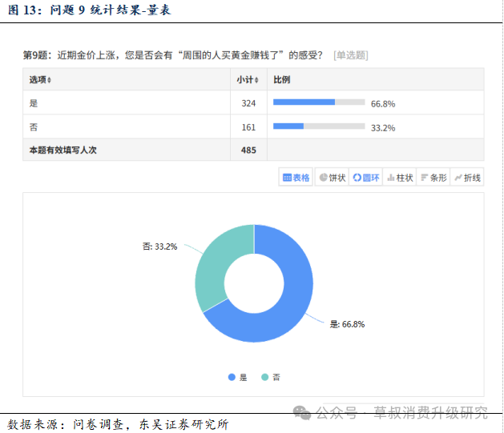Click the 否 option cell in table
Screen dimensions: 504x433
point(127,127)
